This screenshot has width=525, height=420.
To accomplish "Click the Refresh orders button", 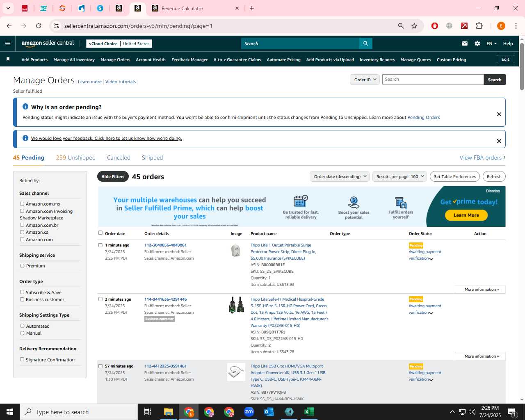I will pos(494,176).
